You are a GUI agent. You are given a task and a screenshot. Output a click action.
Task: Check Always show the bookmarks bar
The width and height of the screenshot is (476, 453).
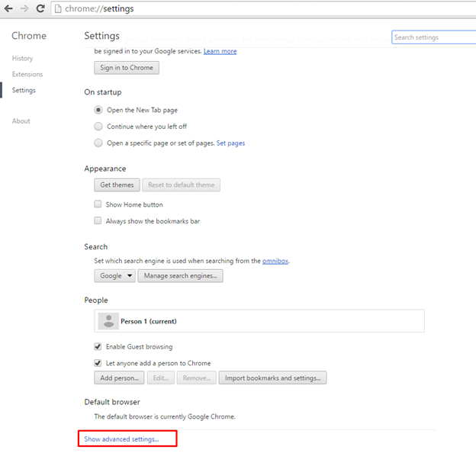98,221
